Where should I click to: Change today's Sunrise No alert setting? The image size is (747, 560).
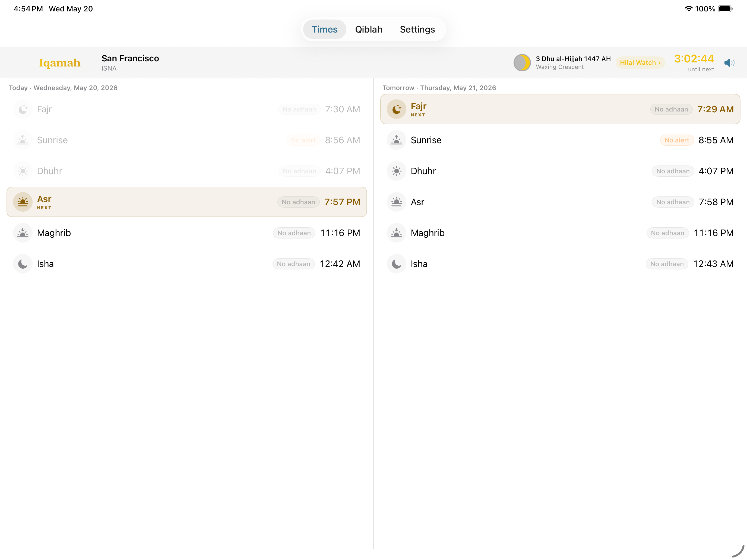pyautogui.click(x=303, y=140)
